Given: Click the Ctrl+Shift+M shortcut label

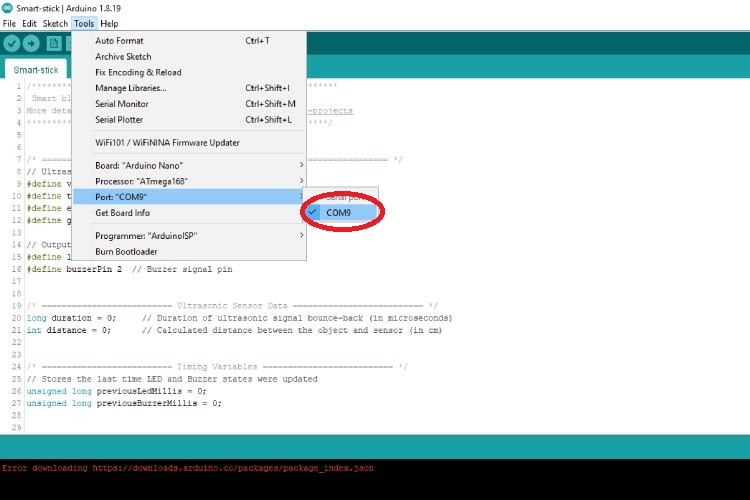Looking at the screenshot, I should click(x=270, y=104).
